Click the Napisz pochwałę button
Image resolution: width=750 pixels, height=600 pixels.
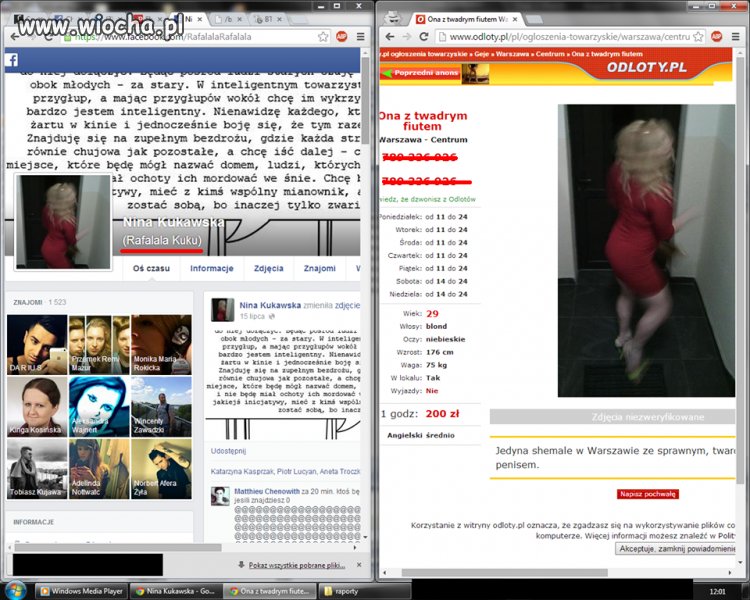pos(648,494)
